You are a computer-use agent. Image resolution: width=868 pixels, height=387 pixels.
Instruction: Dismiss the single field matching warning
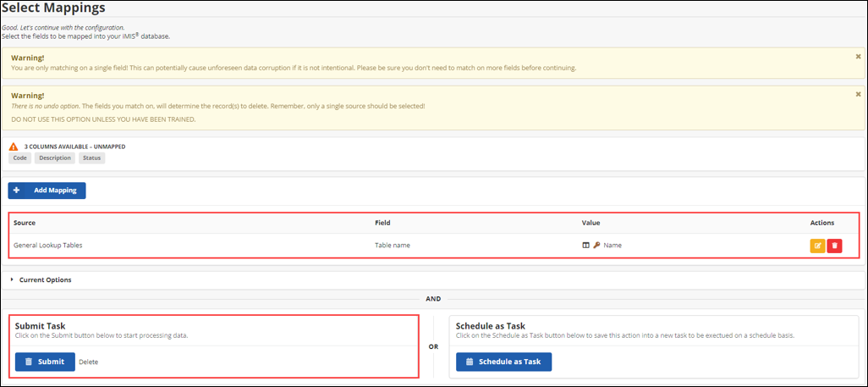858,56
